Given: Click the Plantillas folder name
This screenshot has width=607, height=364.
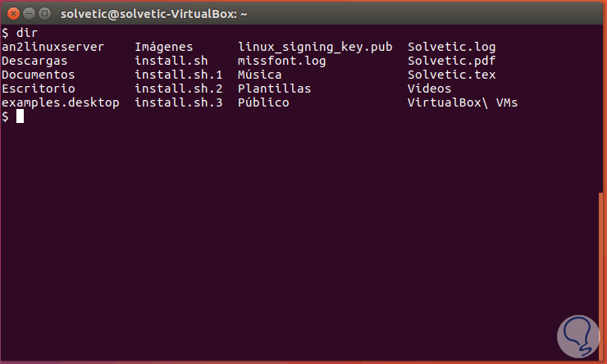Looking at the screenshot, I should tap(274, 89).
